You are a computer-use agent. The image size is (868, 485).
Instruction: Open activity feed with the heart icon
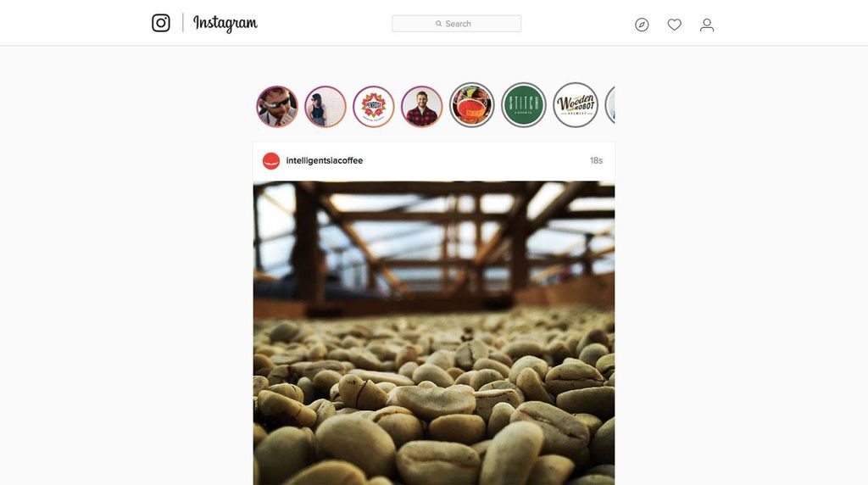coord(674,25)
